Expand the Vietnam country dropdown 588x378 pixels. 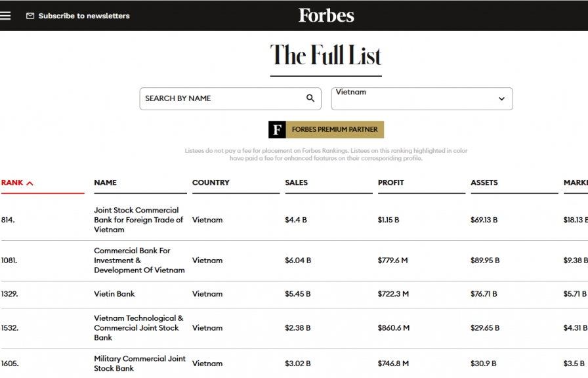(421, 98)
